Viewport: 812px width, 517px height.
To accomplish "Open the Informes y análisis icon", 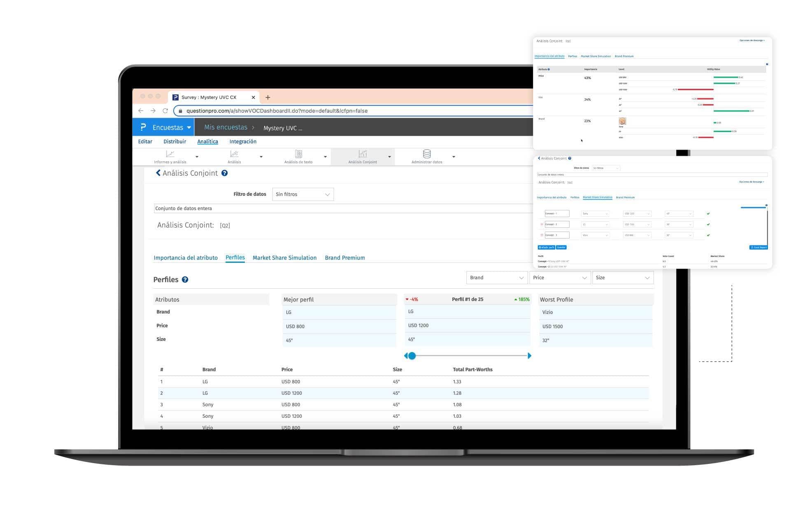I will click(170, 154).
